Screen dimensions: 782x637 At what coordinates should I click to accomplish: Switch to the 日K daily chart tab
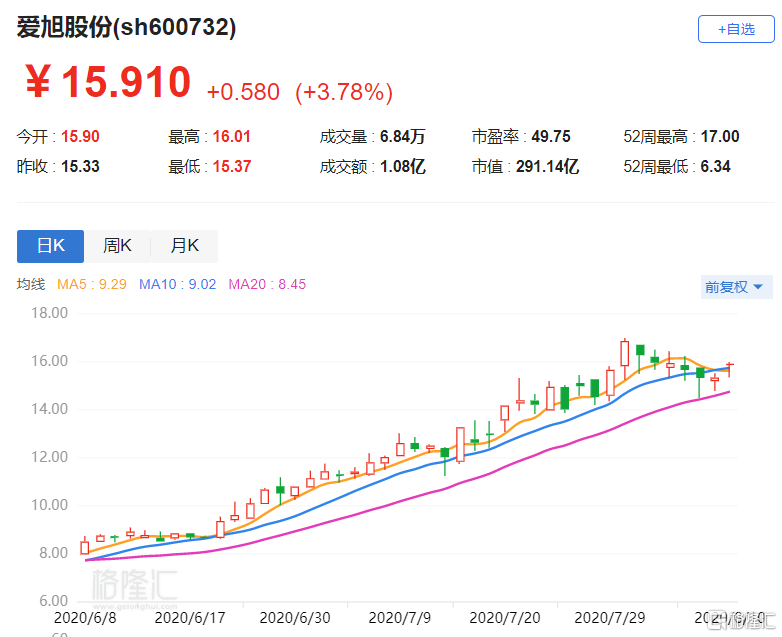[x=50, y=246]
